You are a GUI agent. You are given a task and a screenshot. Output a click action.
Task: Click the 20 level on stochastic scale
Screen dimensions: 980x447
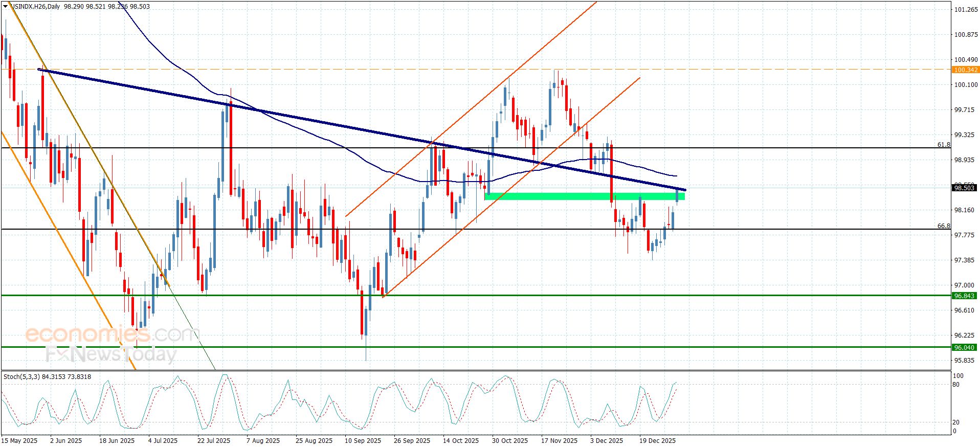click(x=956, y=422)
